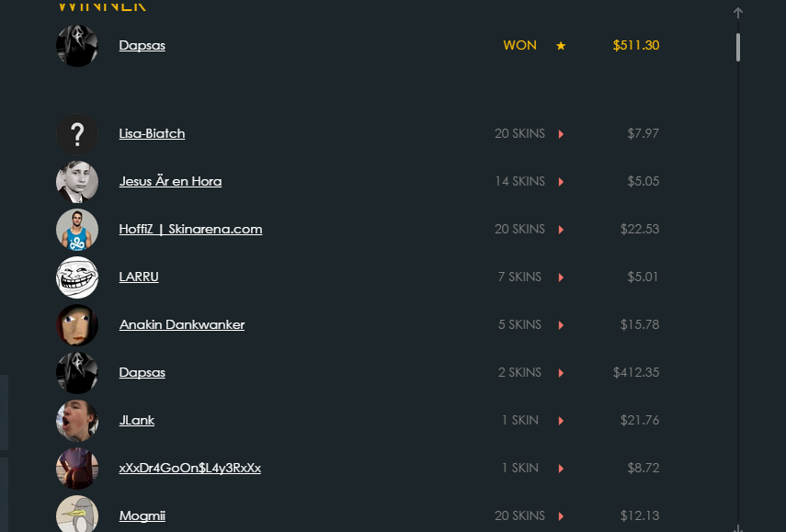This screenshot has height=532, width=786.
Task: Click xXxDr4GoOn$L4y3RxXx's avatar
Action: tap(77, 469)
